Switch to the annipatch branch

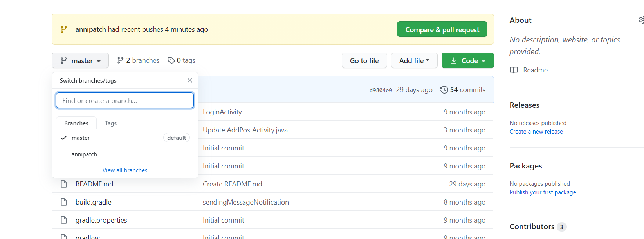(84, 154)
